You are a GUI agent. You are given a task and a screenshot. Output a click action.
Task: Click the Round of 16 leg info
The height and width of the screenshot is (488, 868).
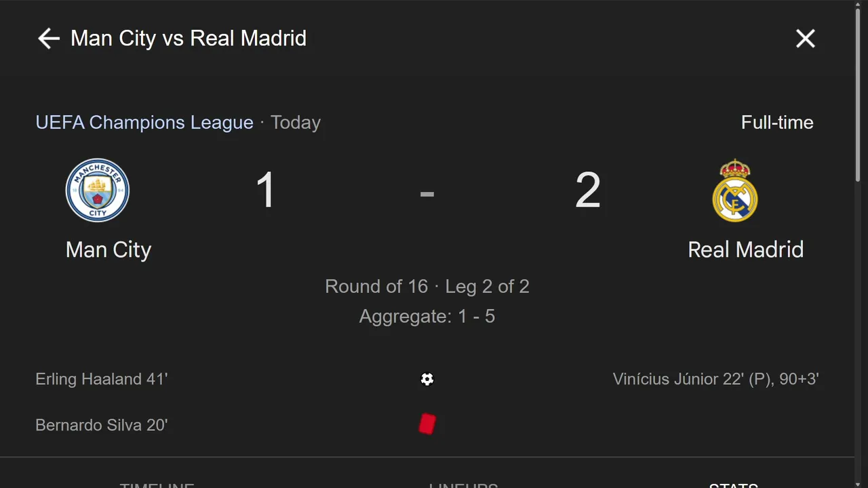tap(427, 287)
